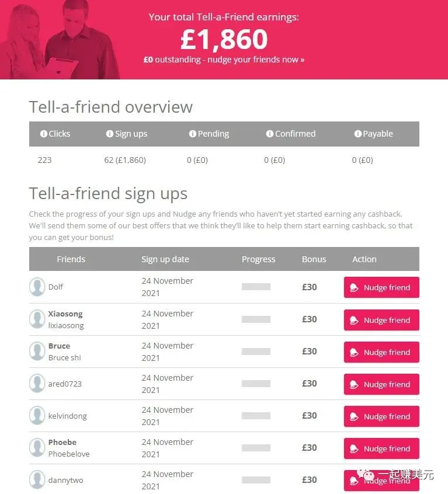Viewport: 448px width, 494px height.
Task: Nudge friend Phoebelove
Action: click(381, 448)
